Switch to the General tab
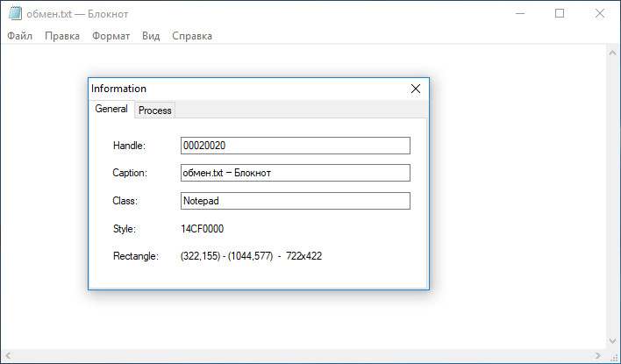621x364 pixels. 111,109
